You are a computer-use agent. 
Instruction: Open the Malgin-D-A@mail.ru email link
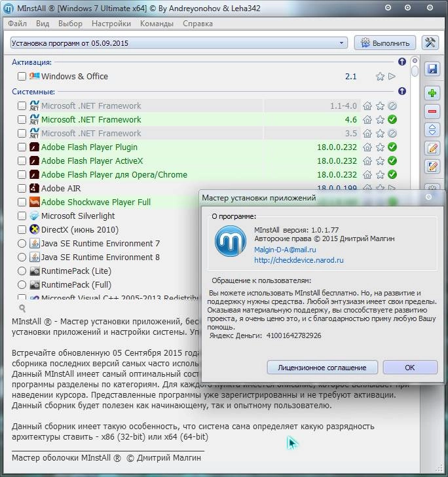coord(285,250)
